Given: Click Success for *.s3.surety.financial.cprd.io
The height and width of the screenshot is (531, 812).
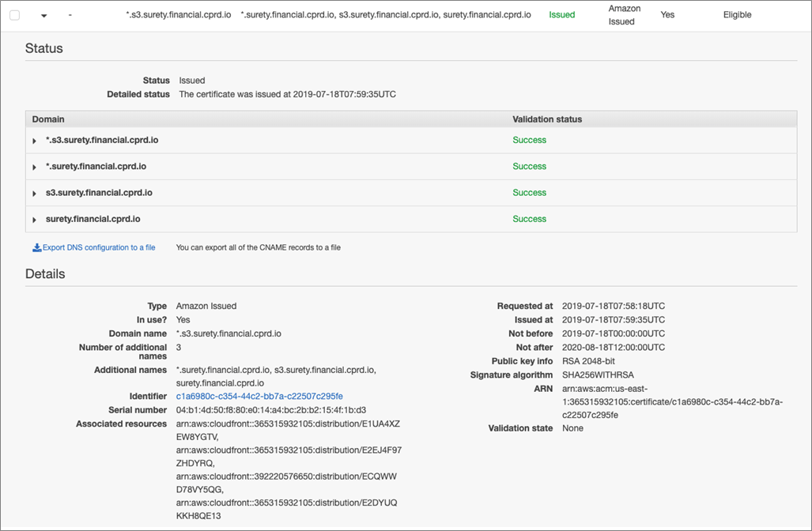Looking at the screenshot, I should click(529, 140).
